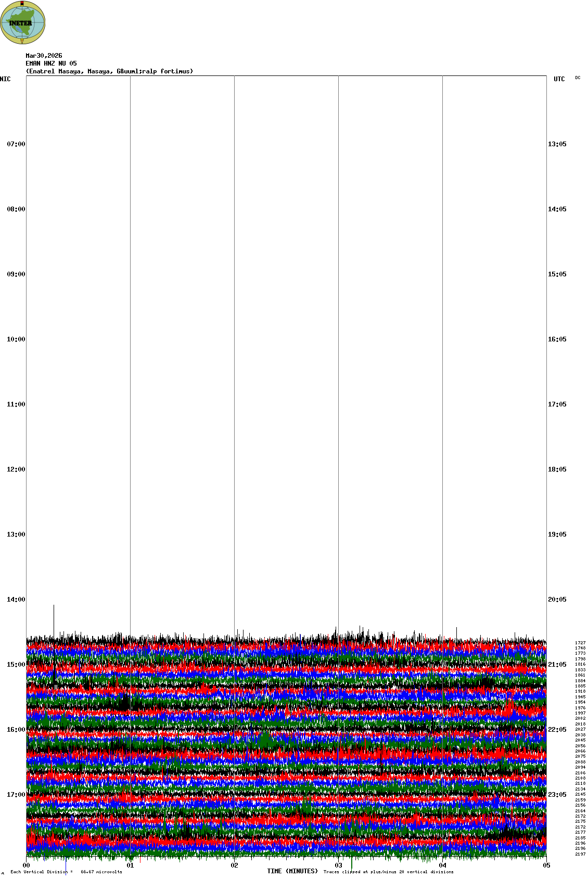Click the UTC time header
The image size is (588, 879).
click(x=559, y=79)
